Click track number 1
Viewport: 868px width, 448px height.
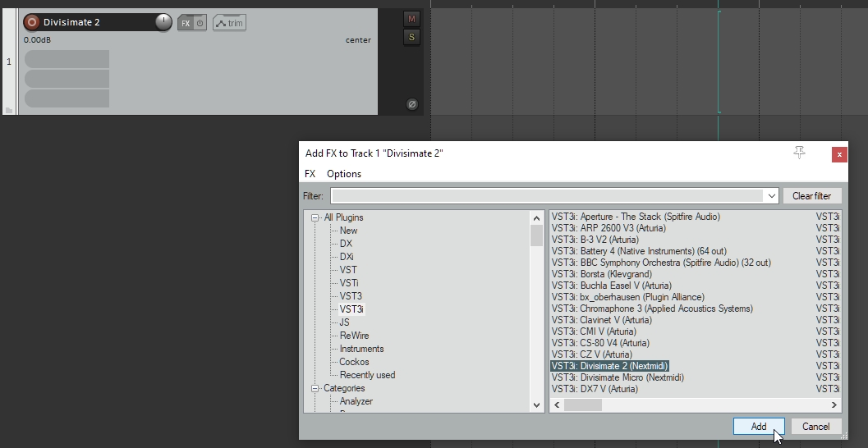9,62
